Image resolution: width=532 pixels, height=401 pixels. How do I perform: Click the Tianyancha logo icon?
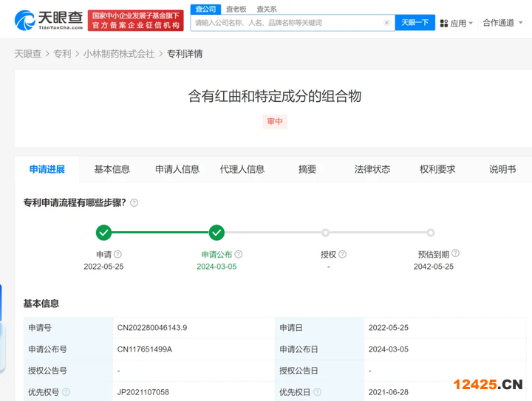tap(25, 20)
